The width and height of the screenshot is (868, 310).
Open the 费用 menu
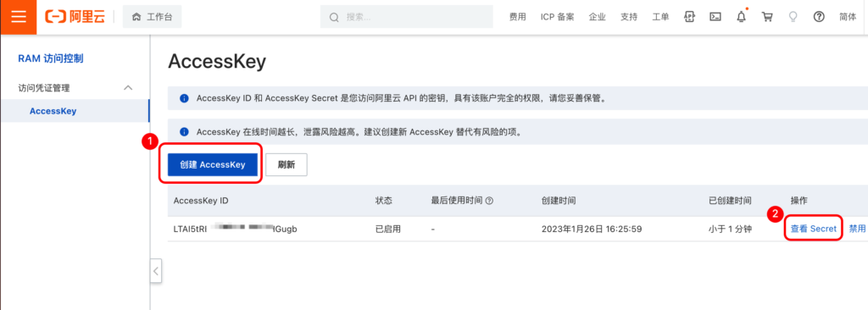pyautogui.click(x=518, y=17)
